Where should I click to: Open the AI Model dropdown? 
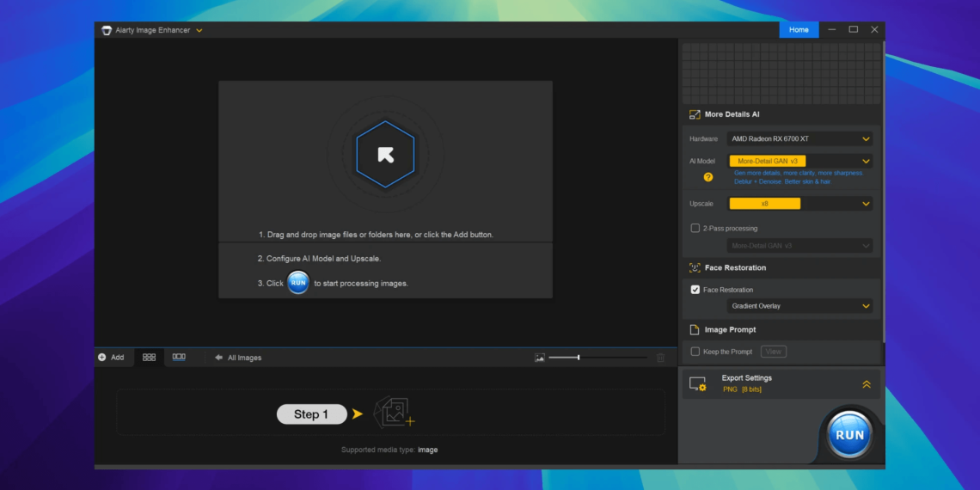pyautogui.click(x=799, y=161)
